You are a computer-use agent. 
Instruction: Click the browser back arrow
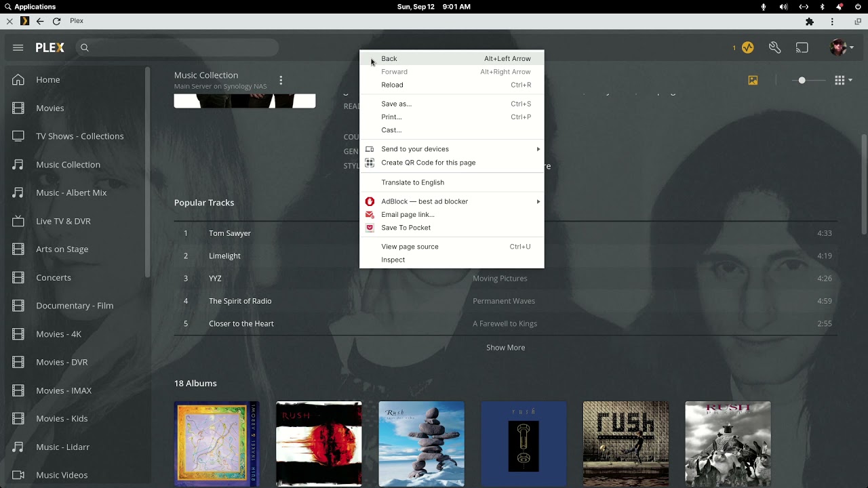40,21
